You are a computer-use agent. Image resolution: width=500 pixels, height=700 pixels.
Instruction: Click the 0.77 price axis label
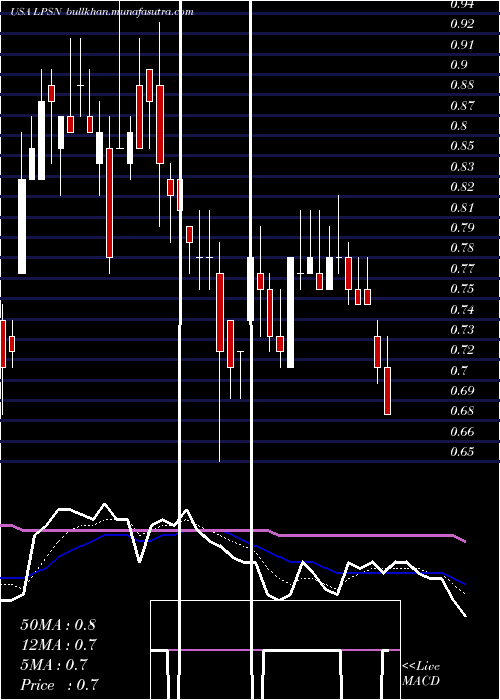462,269
